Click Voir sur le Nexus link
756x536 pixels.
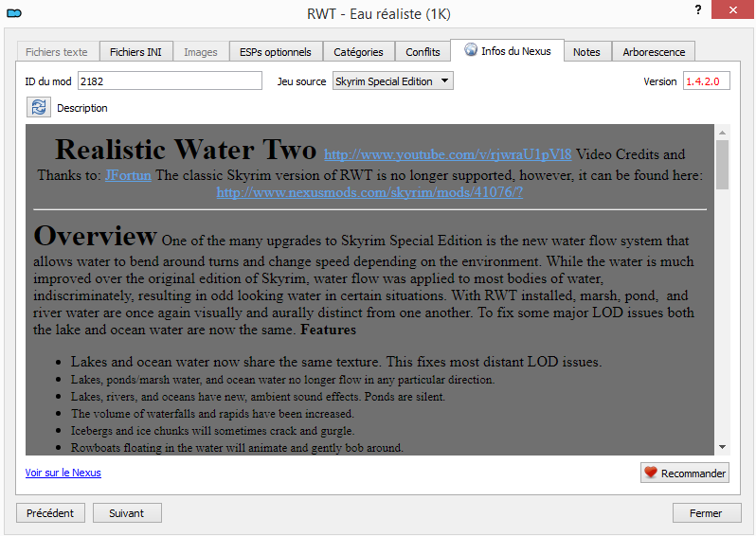tap(63, 473)
